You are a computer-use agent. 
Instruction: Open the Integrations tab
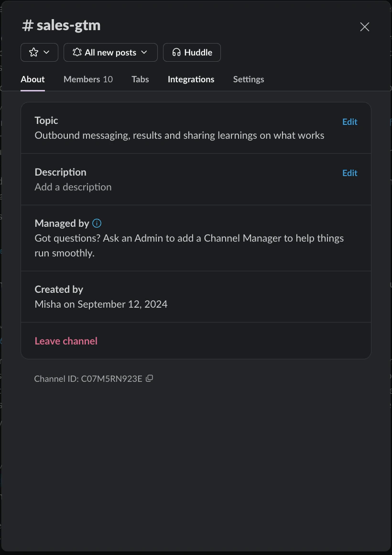(x=191, y=79)
